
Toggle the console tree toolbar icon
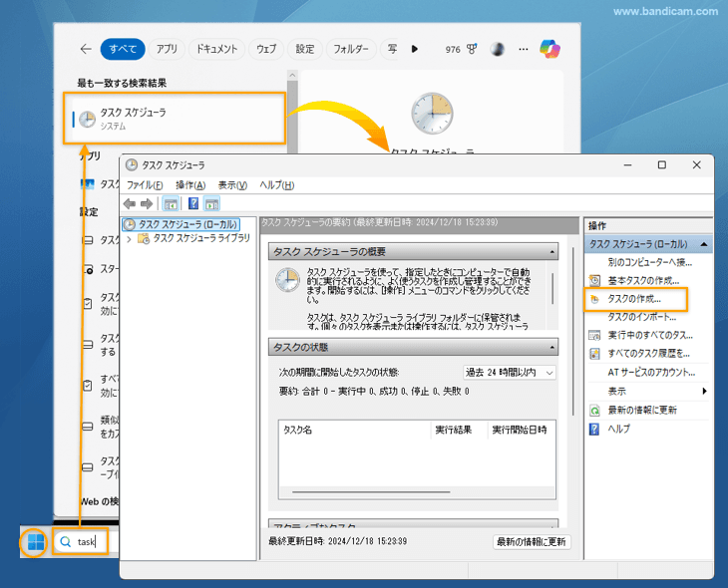(x=171, y=203)
